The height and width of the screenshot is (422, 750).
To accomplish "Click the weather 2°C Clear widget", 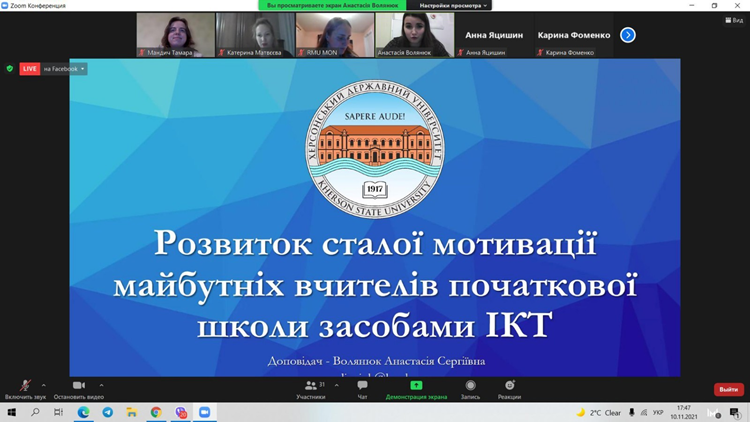I will tap(598, 412).
